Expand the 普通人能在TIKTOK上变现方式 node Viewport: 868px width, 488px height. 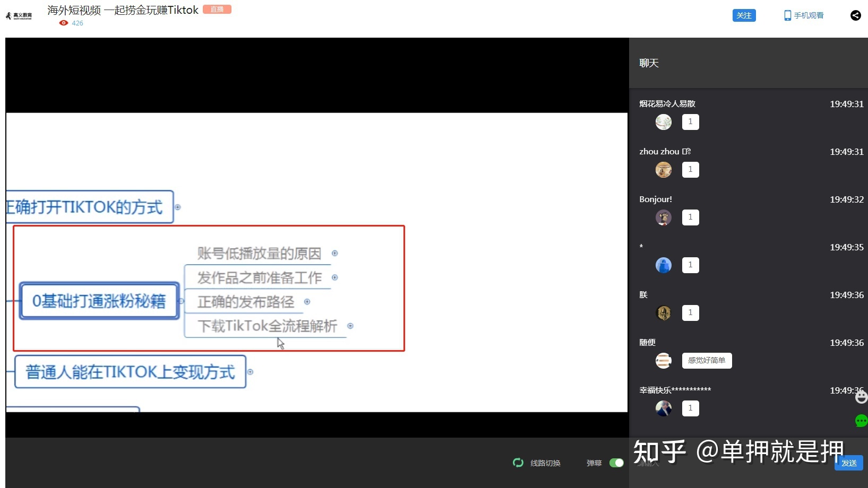251,372
